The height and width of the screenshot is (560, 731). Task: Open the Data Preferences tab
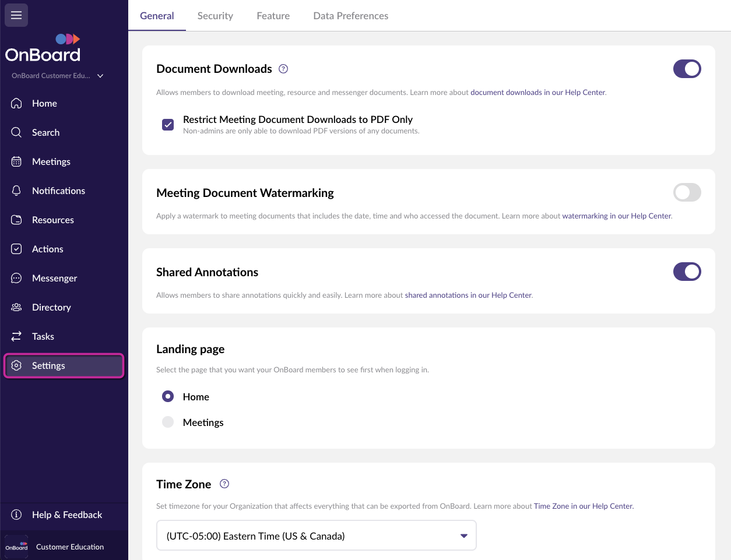(350, 16)
